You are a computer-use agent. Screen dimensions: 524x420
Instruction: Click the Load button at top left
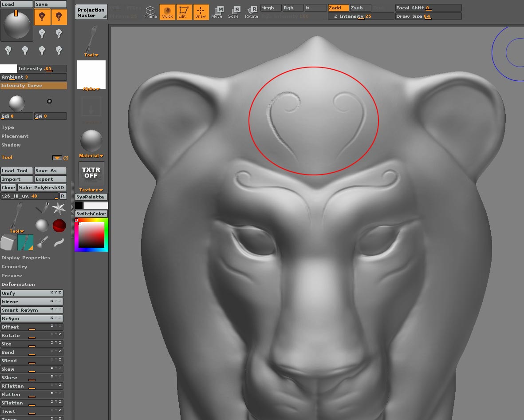(16, 4)
